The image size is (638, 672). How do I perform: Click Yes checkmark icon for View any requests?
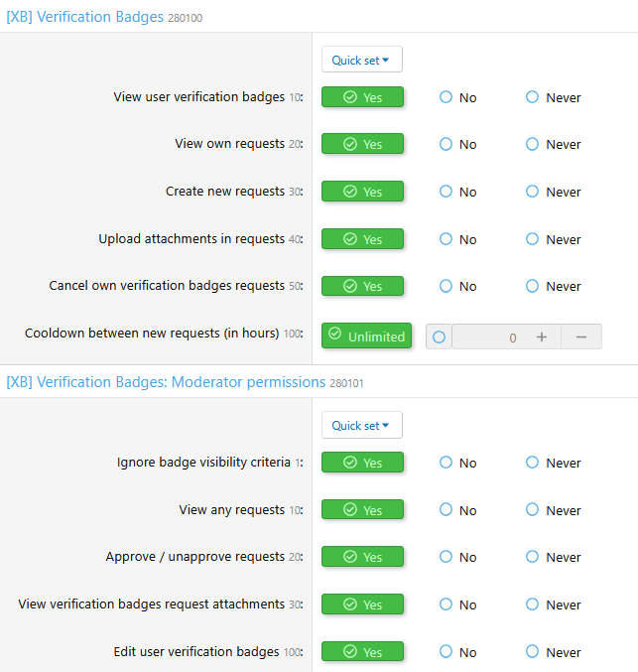click(x=350, y=509)
